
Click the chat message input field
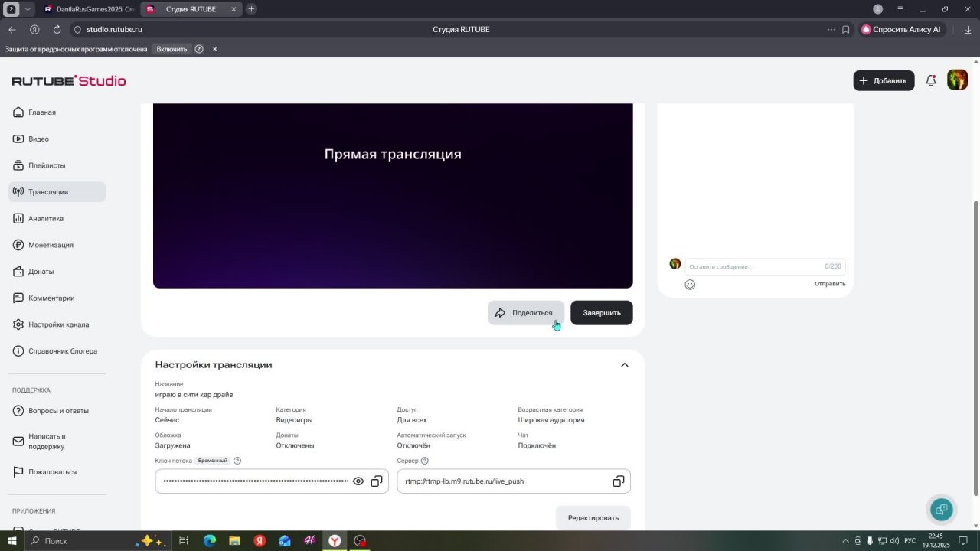(x=765, y=266)
